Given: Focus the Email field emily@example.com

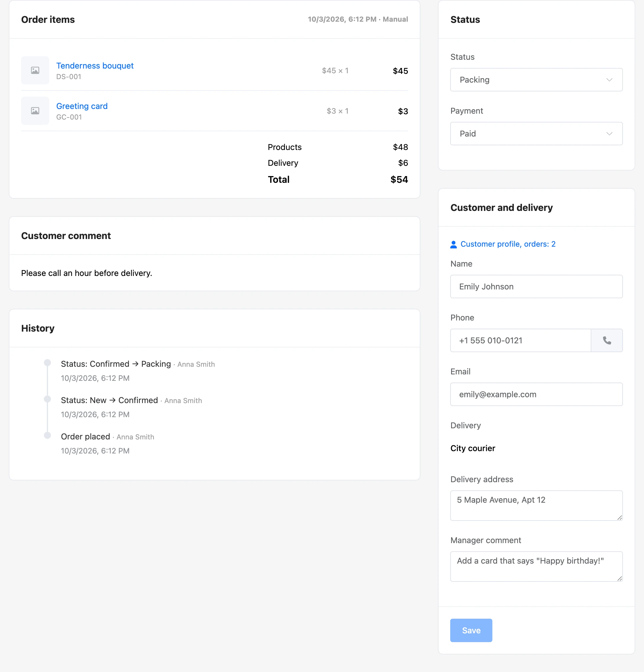Looking at the screenshot, I should [x=537, y=394].
